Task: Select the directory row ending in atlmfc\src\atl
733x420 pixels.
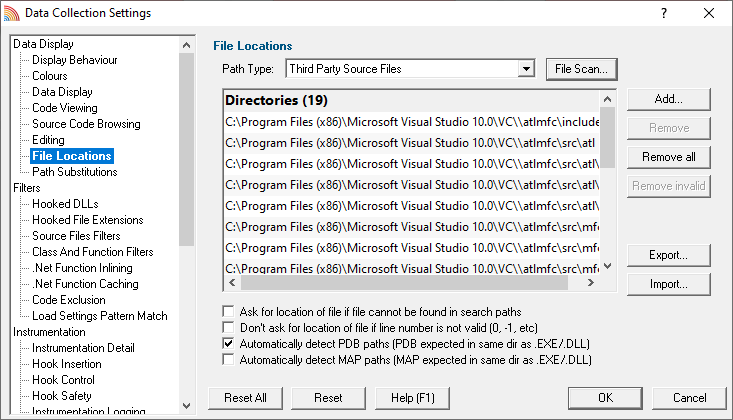Action: (412, 143)
